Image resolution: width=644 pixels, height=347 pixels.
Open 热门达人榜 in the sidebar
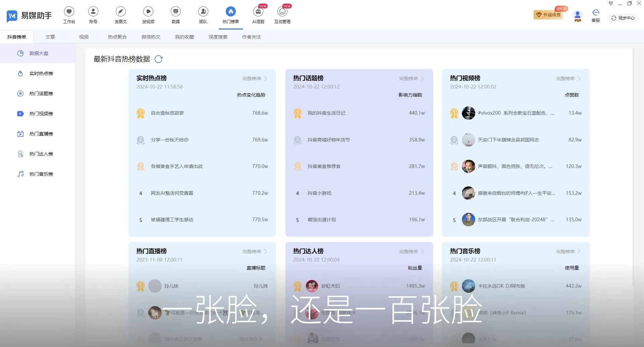pos(38,154)
